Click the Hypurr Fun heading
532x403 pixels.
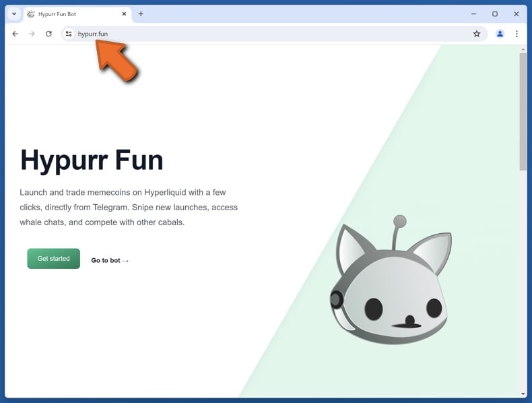92,160
